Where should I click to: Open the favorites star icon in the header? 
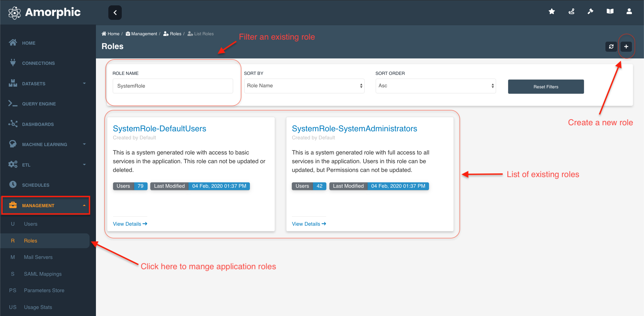(x=551, y=12)
